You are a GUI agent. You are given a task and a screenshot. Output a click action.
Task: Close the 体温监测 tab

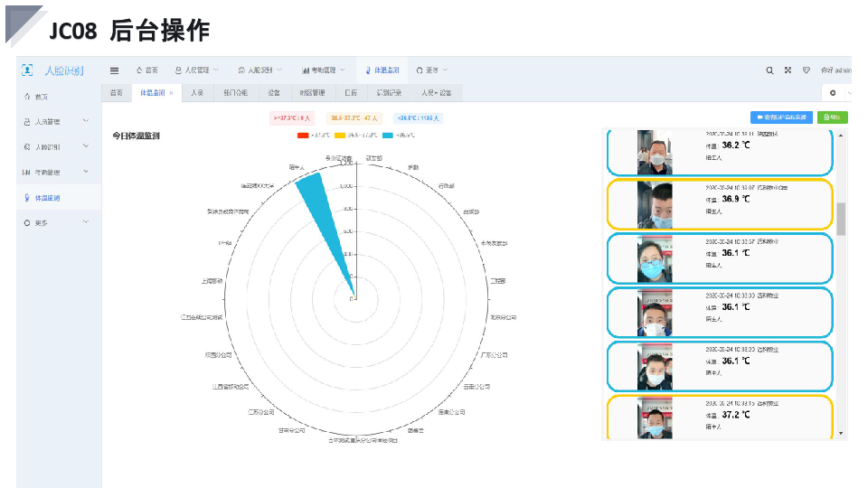pyautogui.click(x=171, y=93)
